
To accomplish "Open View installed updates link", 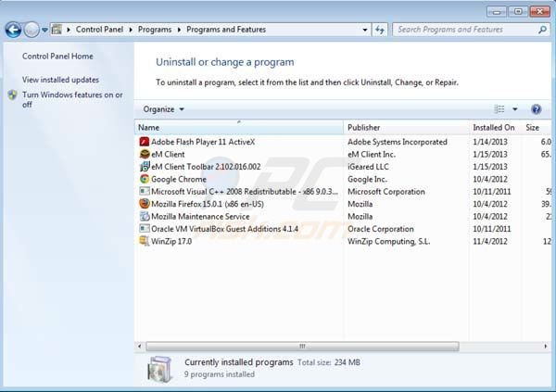I will coord(60,80).
